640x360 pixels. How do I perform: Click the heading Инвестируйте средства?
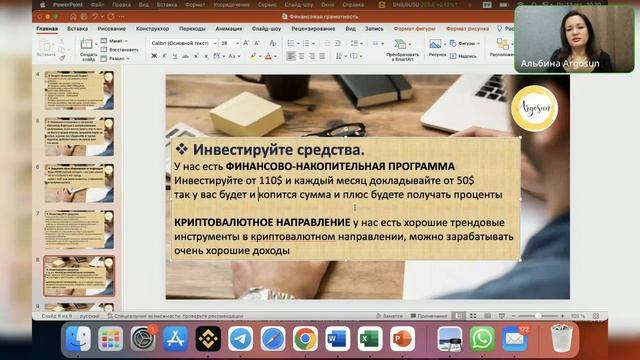click(x=278, y=149)
